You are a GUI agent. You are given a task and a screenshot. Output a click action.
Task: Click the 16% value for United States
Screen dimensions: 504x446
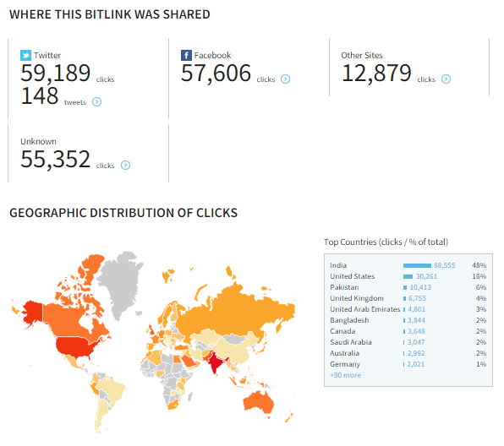click(x=479, y=276)
